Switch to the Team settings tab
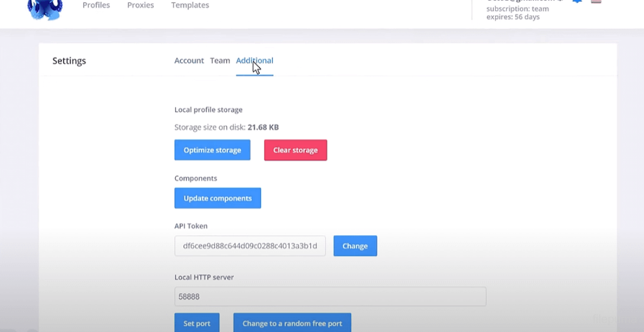Viewport: 644px width, 332px height. [x=220, y=61]
